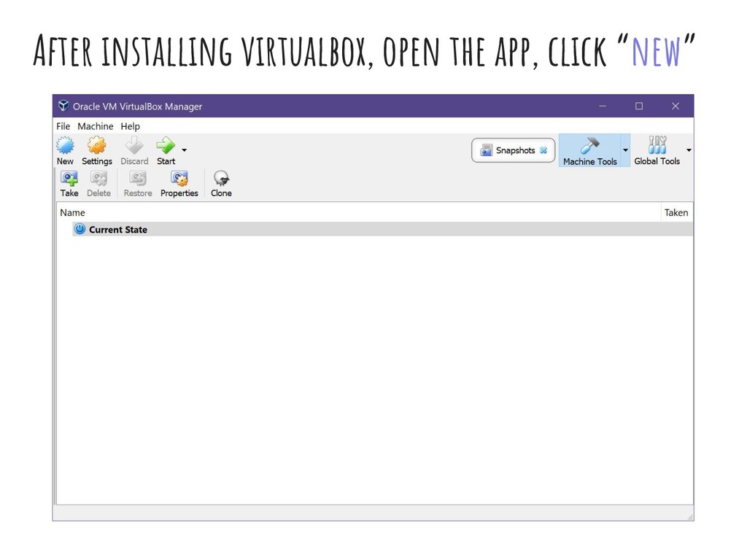Click the New virtual machine icon

pos(65,145)
